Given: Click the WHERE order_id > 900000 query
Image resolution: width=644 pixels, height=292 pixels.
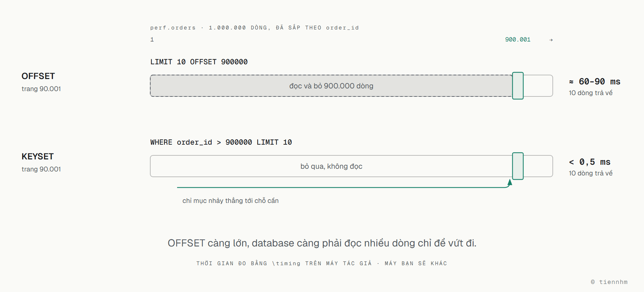Looking at the screenshot, I should coord(221,142).
